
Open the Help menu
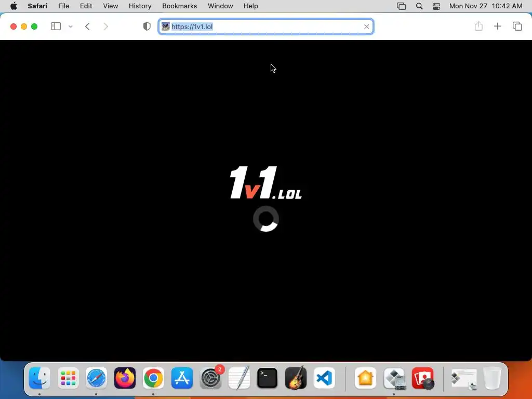(x=251, y=6)
